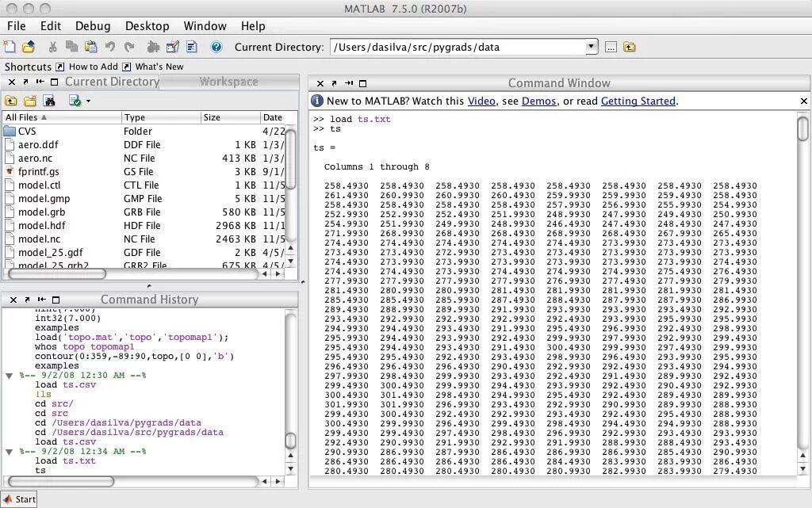Go up one level in Current Directory panel
The image size is (812, 508).
click(x=11, y=101)
